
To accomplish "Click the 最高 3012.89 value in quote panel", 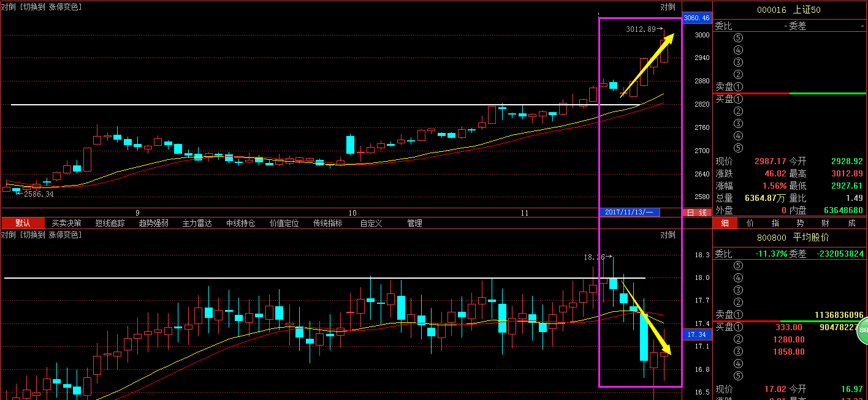I will click(x=847, y=173).
